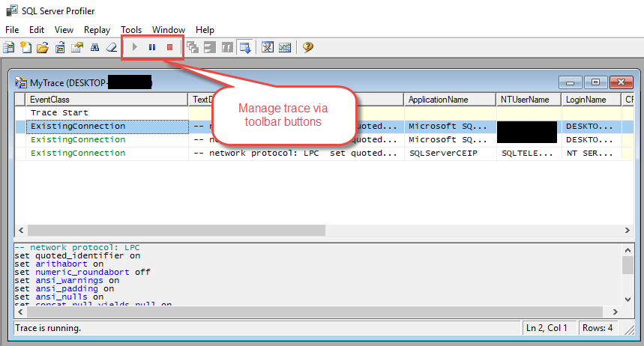Click the trace grid horizontal scrollbar thumb
Viewport: 644px width, 346px height.
177,230
